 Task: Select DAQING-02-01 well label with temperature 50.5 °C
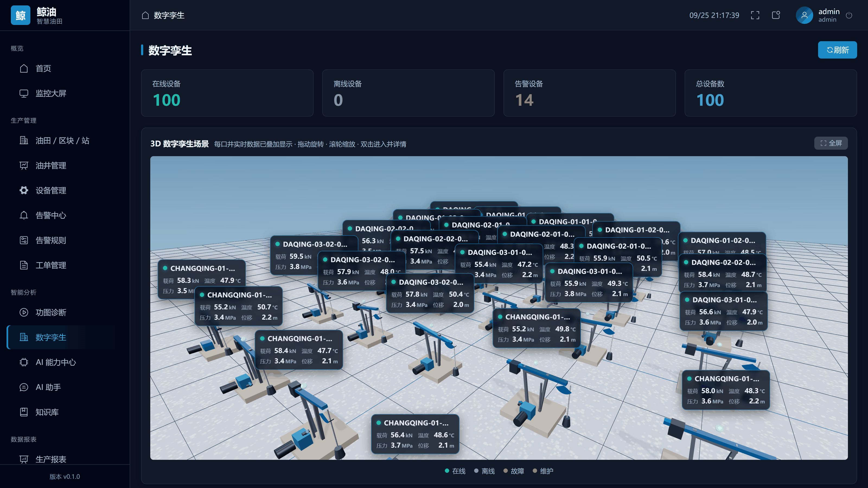[x=618, y=257]
